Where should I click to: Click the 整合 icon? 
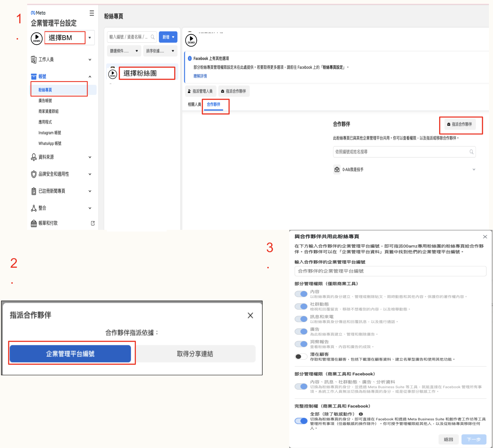[34, 208]
